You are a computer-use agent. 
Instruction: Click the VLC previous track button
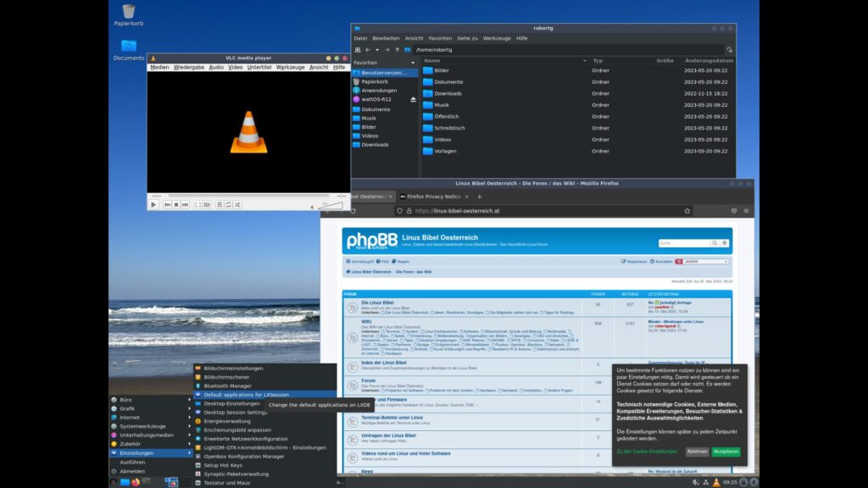click(x=167, y=205)
